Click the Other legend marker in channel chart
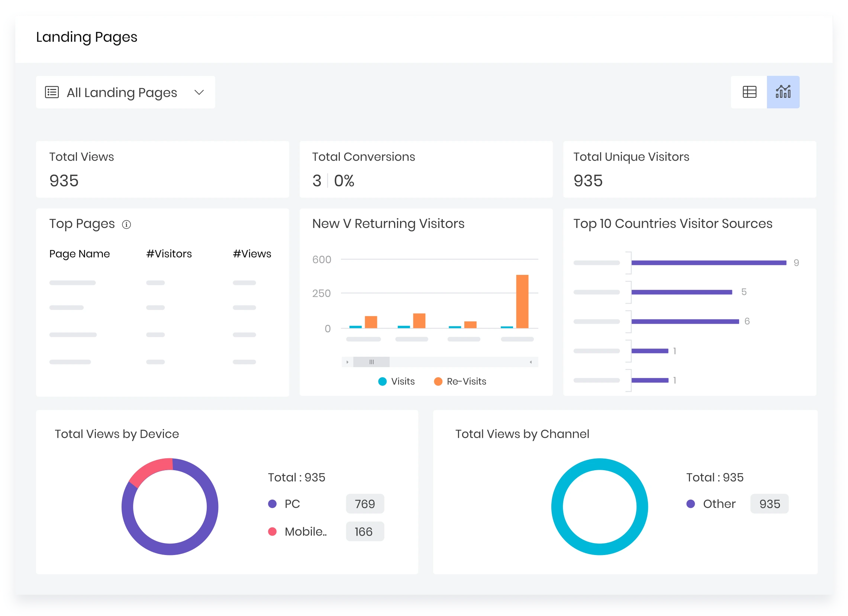 pos(691,504)
